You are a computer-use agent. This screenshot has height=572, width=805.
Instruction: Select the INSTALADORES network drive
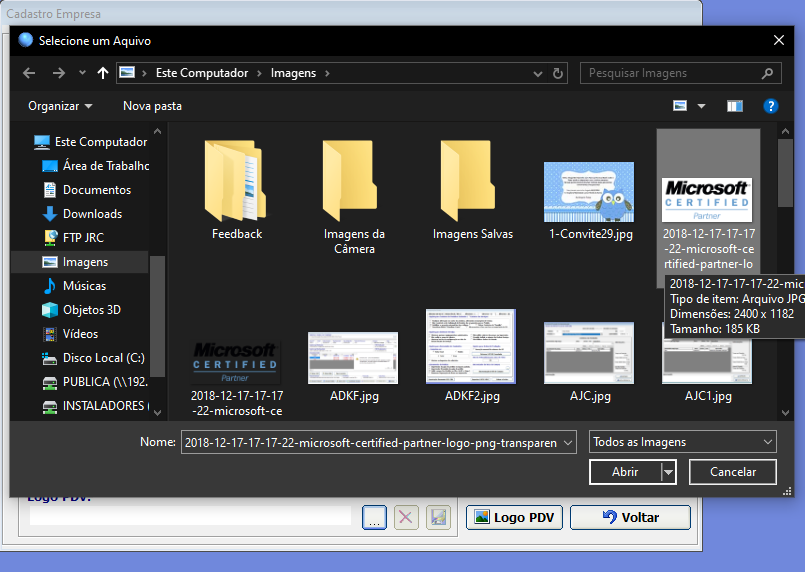[95, 406]
